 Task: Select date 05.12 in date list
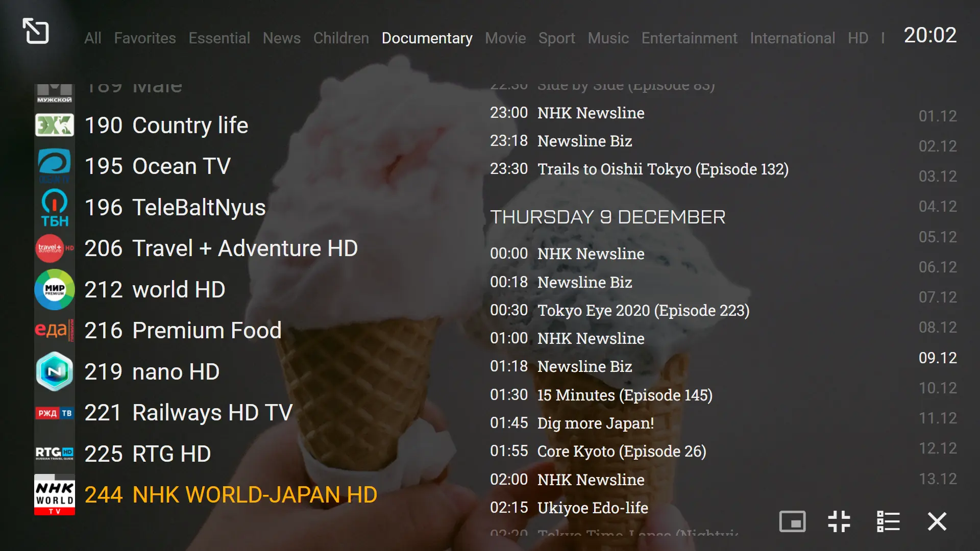coord(938,237)
